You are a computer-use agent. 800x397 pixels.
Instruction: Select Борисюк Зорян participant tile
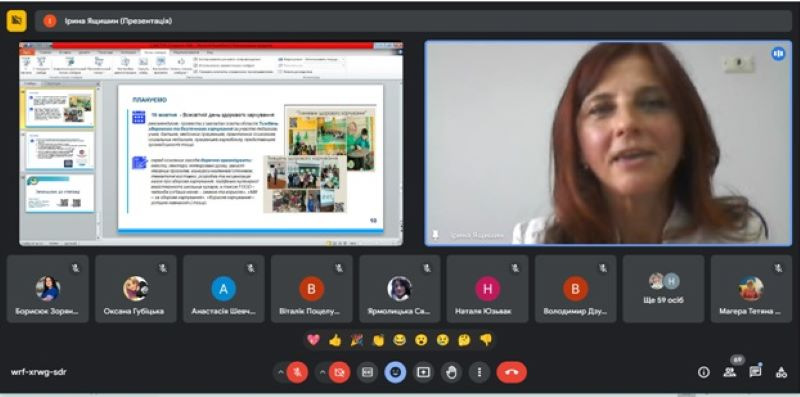(47, 289)
